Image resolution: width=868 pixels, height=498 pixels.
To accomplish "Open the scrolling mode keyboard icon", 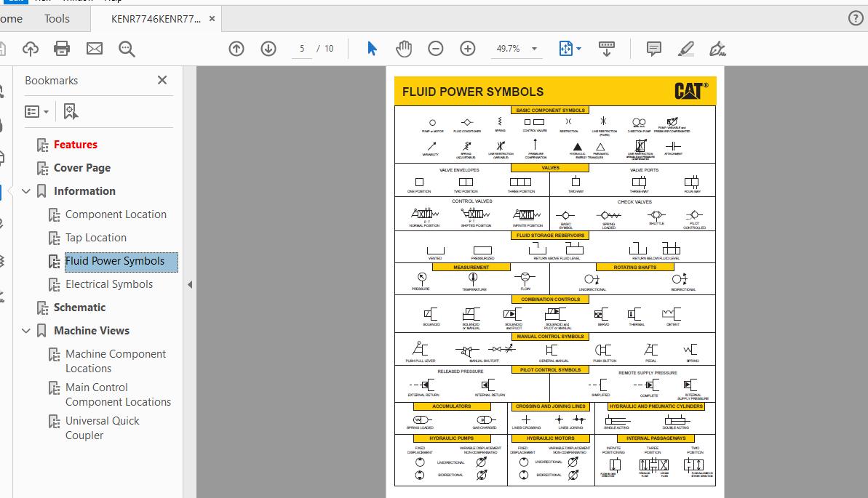I will pyautogui.click(x=607, y=49).
